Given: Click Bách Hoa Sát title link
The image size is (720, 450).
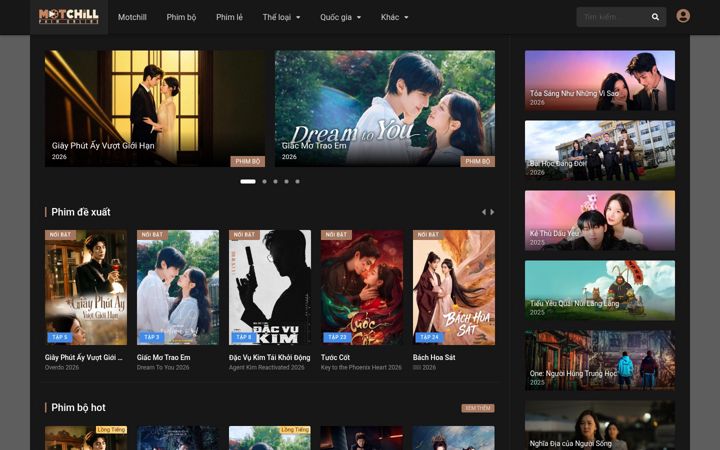Looking at the screenshot, I should click(434, 357).
